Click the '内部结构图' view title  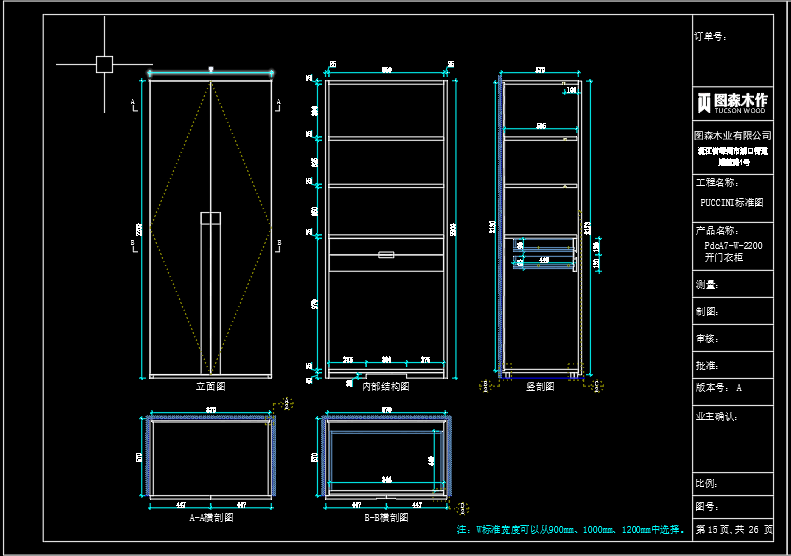(386, 386)
